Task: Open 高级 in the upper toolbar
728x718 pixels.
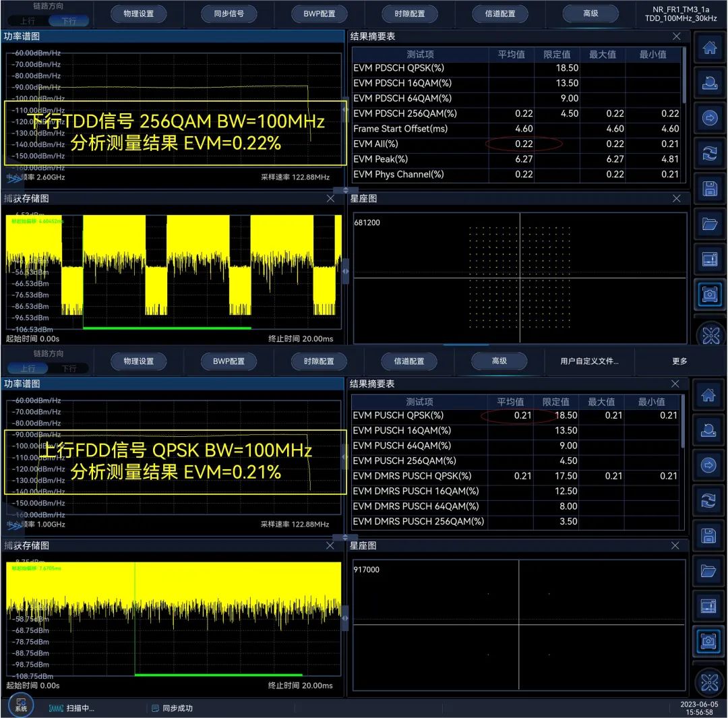Action: (x=590, y=13)
